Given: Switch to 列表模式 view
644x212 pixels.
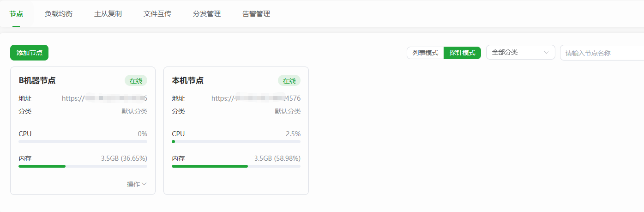Looking at the screenshot, I should (x=425, y=53).
